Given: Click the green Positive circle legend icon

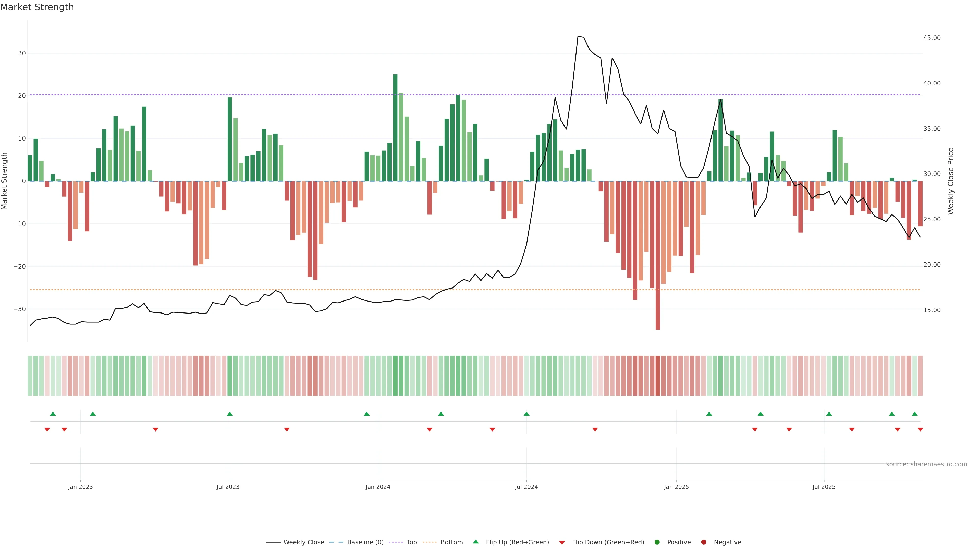Looking at the screenshot, I should pyautogui.click(x=657, y=542).
